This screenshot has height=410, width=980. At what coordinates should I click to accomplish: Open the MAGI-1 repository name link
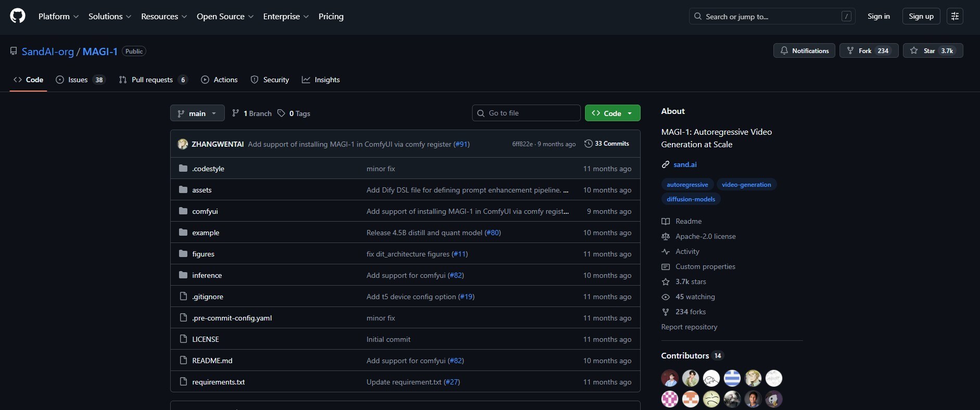coord(100,51)
